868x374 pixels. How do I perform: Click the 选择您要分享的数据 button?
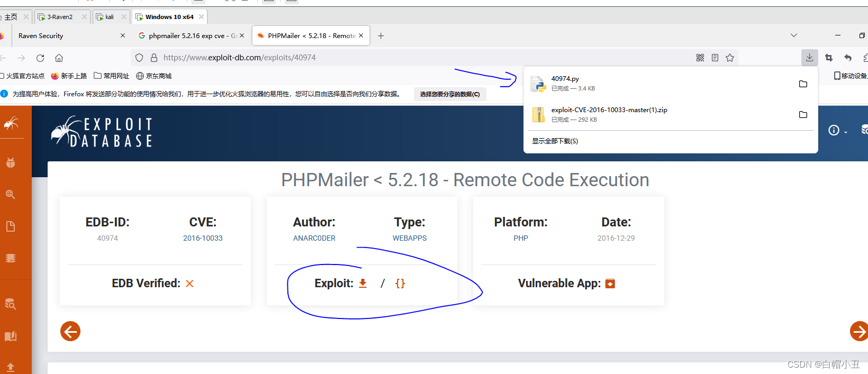click(450, 94)
